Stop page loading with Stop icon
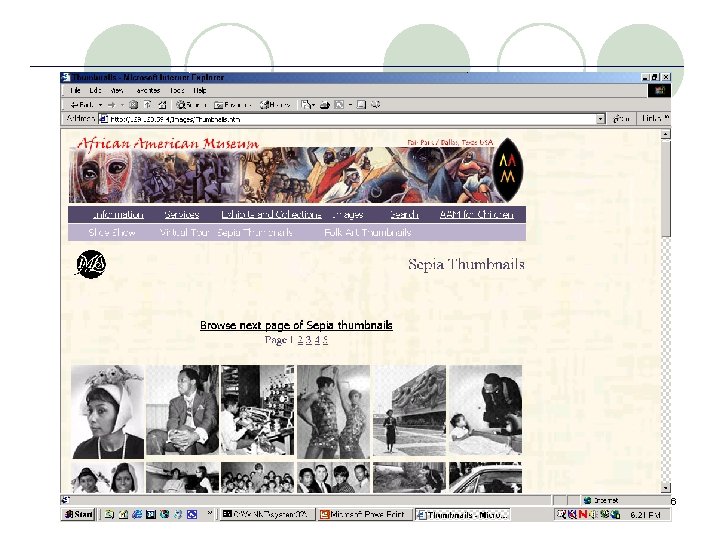 133,105
